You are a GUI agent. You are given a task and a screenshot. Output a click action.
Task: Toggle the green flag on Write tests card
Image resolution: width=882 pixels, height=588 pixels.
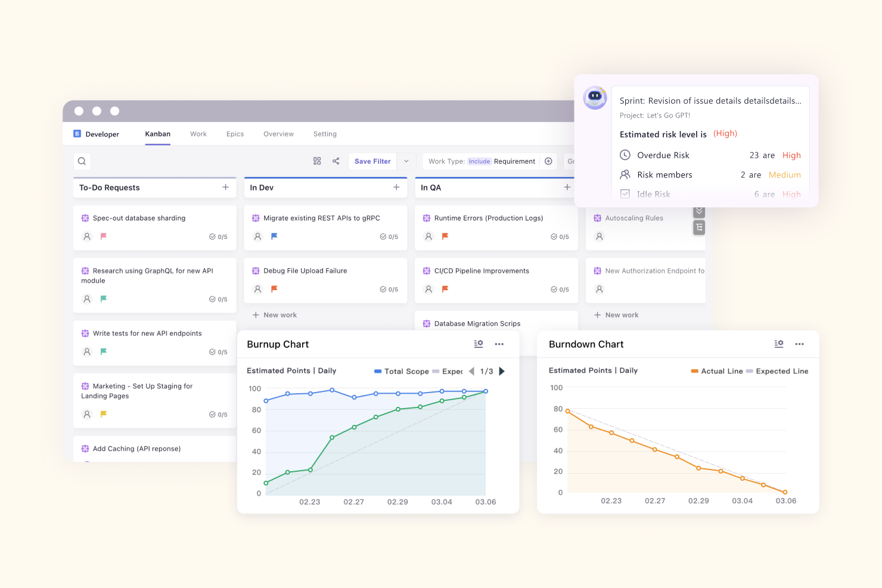click(x=103, y=352)
